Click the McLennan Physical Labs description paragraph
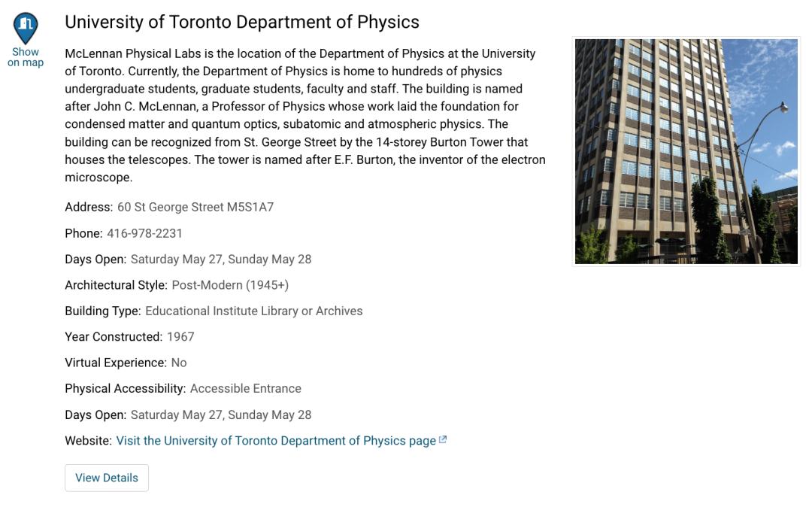Viewport: 812px width, 507px height. pos(304,116)
